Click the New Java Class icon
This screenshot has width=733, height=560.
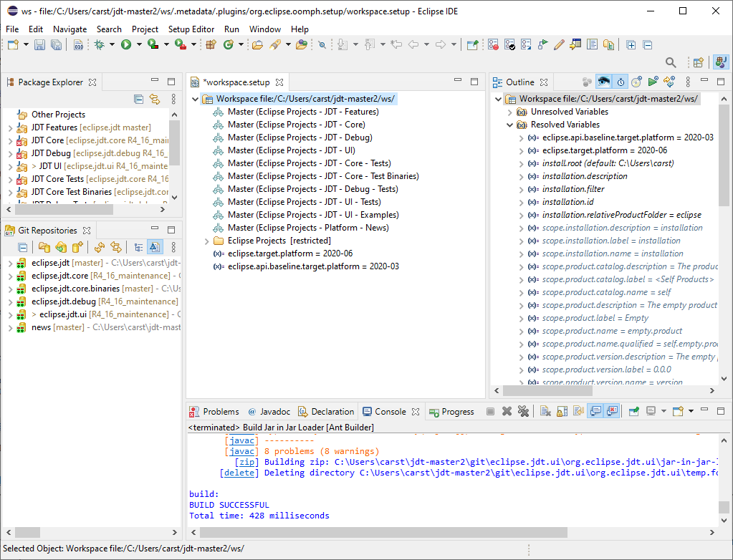pyautogui.click(x=228, y=45)
